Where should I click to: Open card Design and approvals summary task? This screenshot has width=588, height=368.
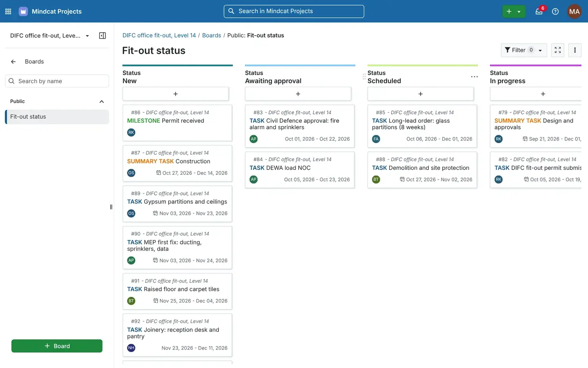[x=536, y=126]
